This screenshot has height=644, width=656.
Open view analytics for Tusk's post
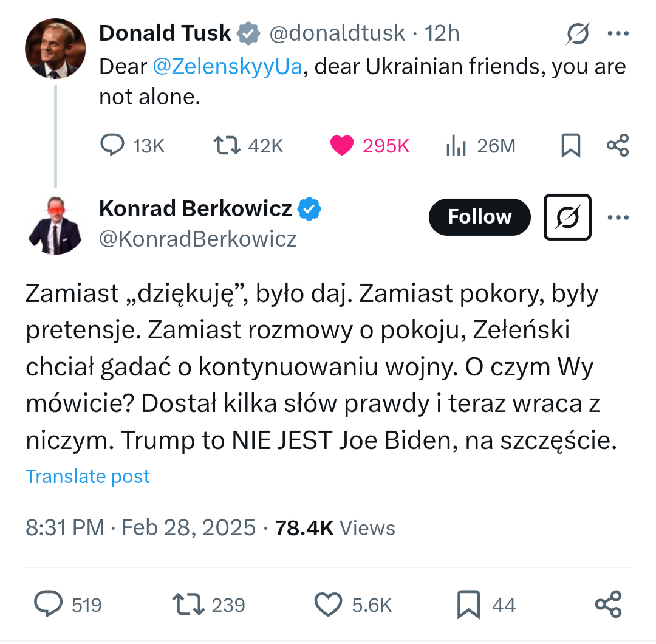point(456,145)
